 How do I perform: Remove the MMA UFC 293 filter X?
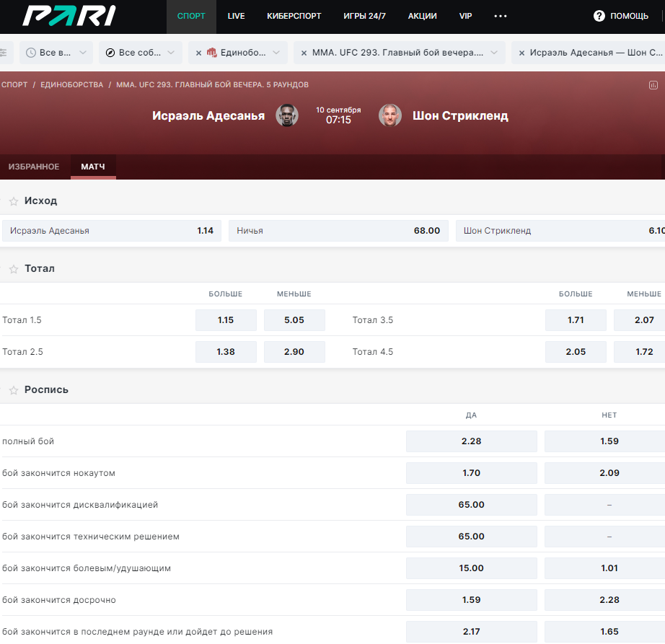click(x=304, y=53)
